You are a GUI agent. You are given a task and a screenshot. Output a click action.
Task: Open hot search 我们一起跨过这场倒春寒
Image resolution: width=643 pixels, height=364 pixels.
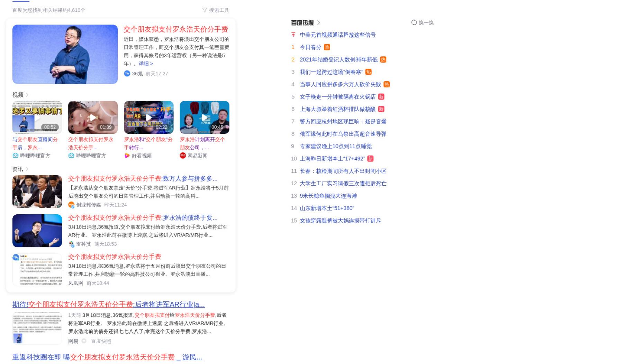coord(332,72)
